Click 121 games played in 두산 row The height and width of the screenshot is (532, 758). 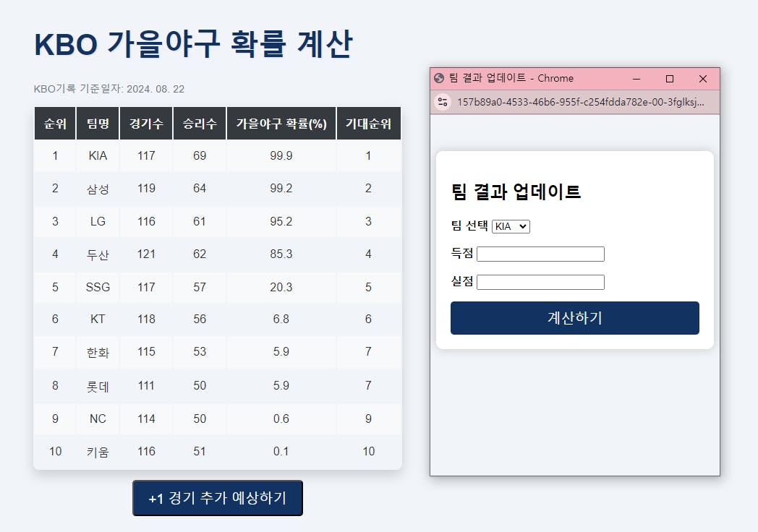tap(146, 254)
